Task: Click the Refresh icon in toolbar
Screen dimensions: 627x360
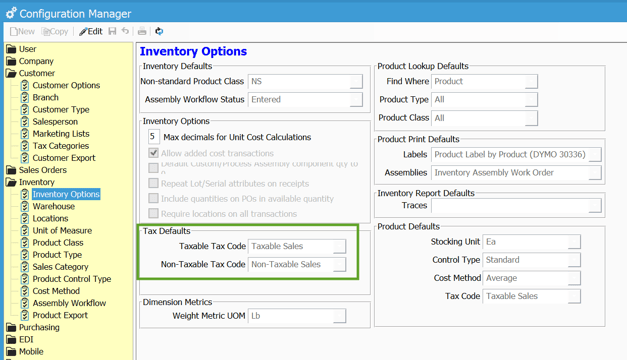Action: tap(159, 31)
